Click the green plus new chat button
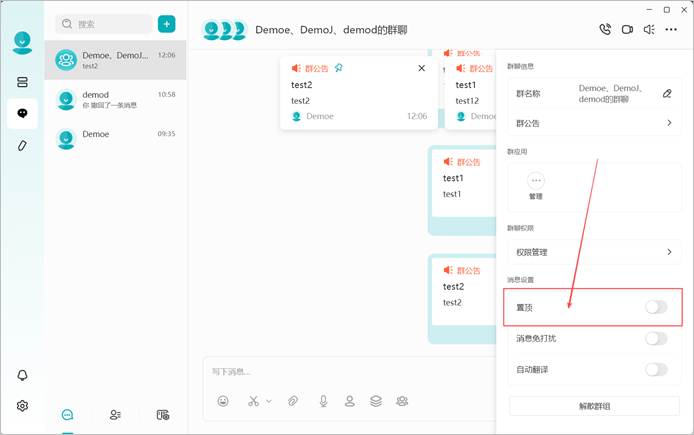 click(x=166, y=24)
